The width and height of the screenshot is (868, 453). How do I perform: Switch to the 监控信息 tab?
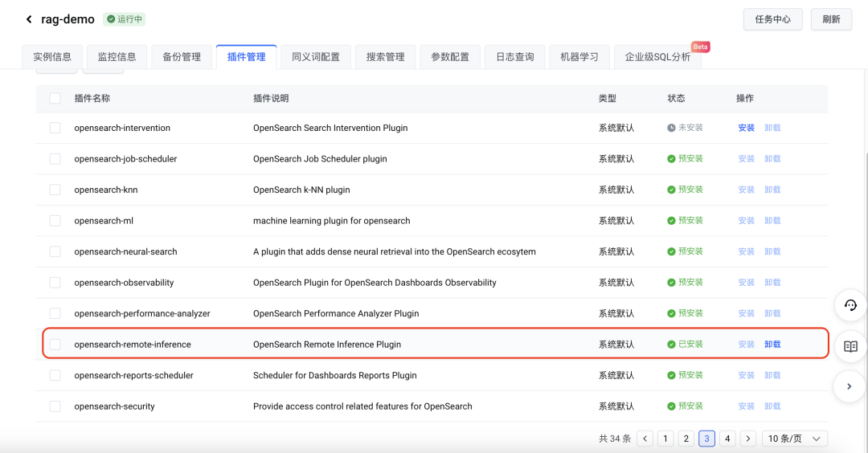pos(117,57)
